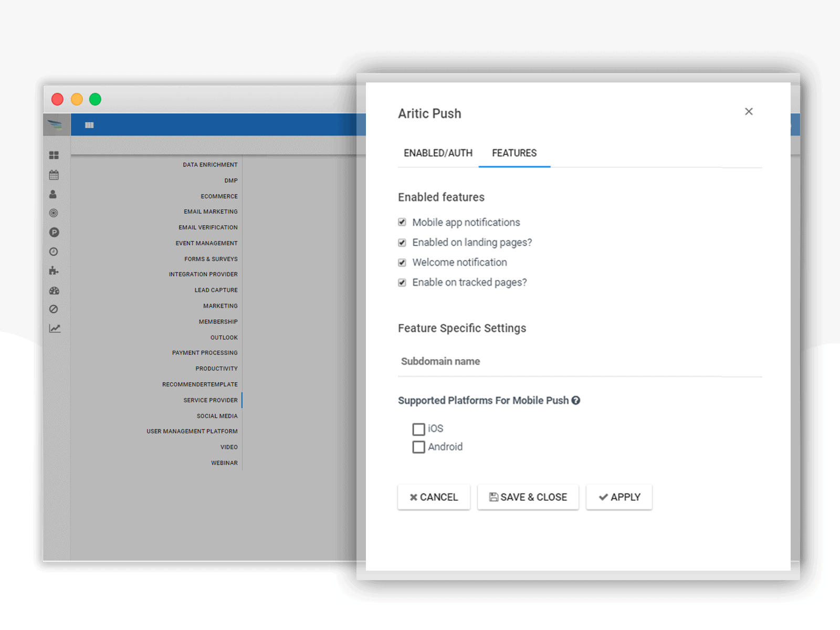Open USER MANAGEMENT PLATFORM category
The image size is (840, 630).
192,431
